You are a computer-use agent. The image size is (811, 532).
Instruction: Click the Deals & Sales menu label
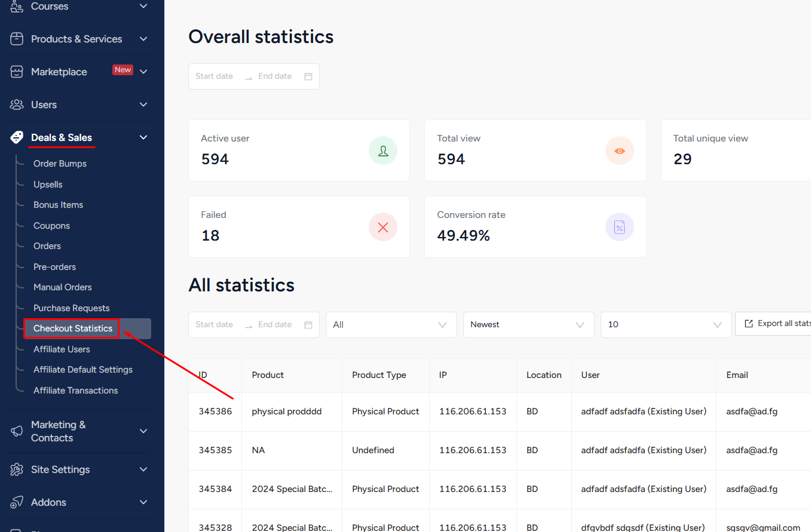[62, 137]
